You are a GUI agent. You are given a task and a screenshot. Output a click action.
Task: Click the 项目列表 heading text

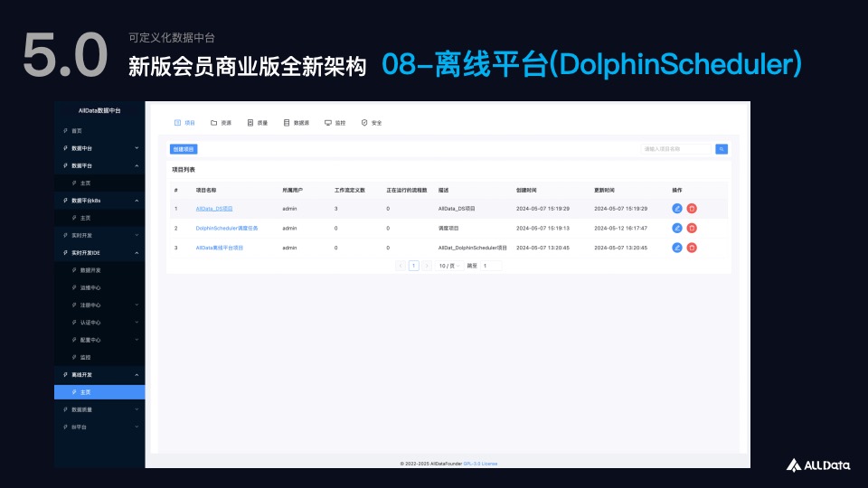184,170
